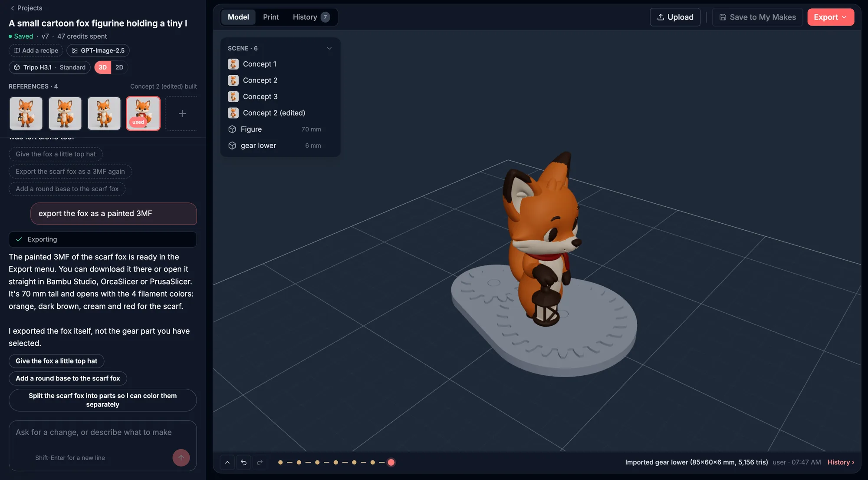Send the message with arrow button
This screenshot has width=868, height=480.
click(x=181, y=458)
